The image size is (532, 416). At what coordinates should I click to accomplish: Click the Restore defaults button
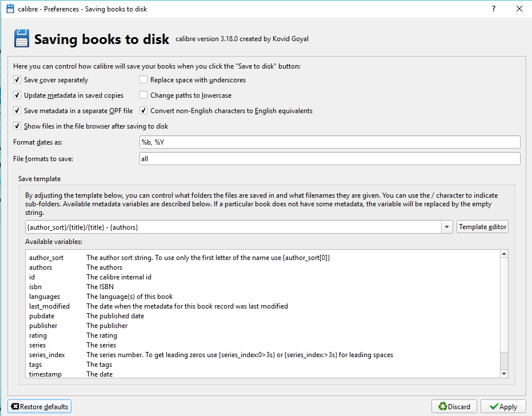(x=39, y=406)
